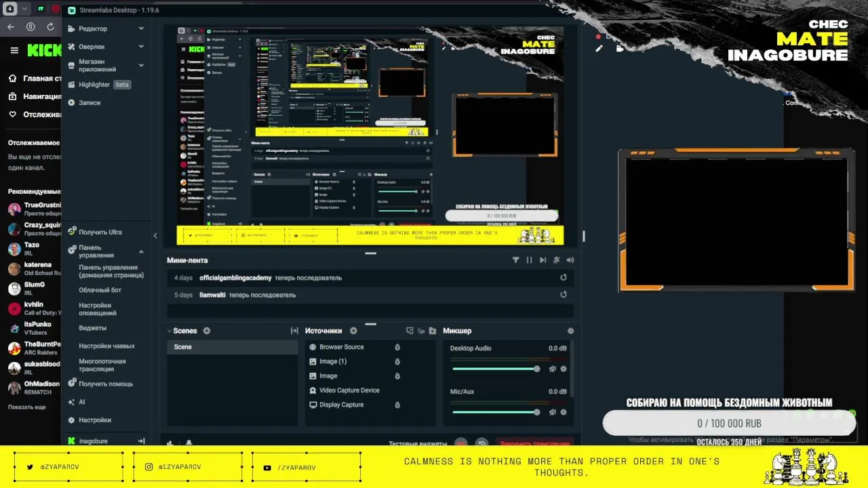The width and height of the screenshot is (868, 488).
Task: Click the filter icon in the Мини-лента header
Action: (515, 260)
